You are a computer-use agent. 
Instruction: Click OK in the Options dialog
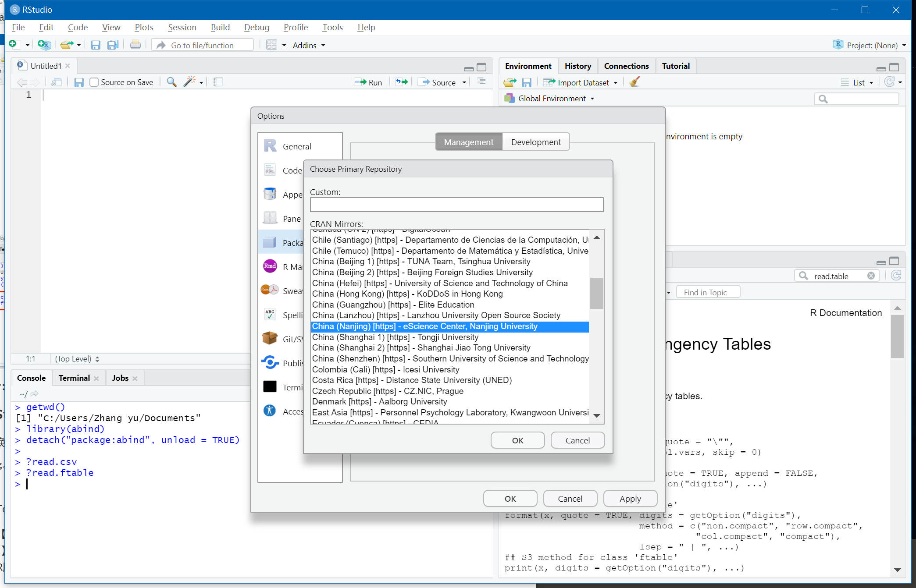tap(510, 498)
